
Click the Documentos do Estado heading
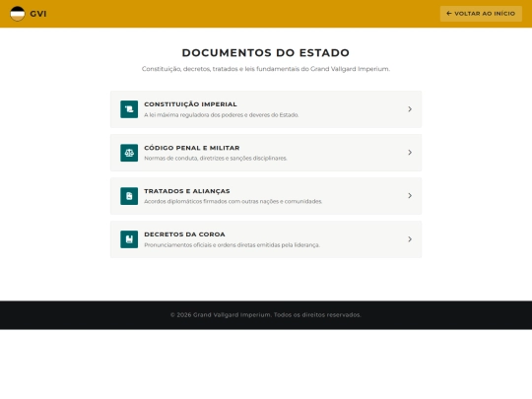point(266,52)
